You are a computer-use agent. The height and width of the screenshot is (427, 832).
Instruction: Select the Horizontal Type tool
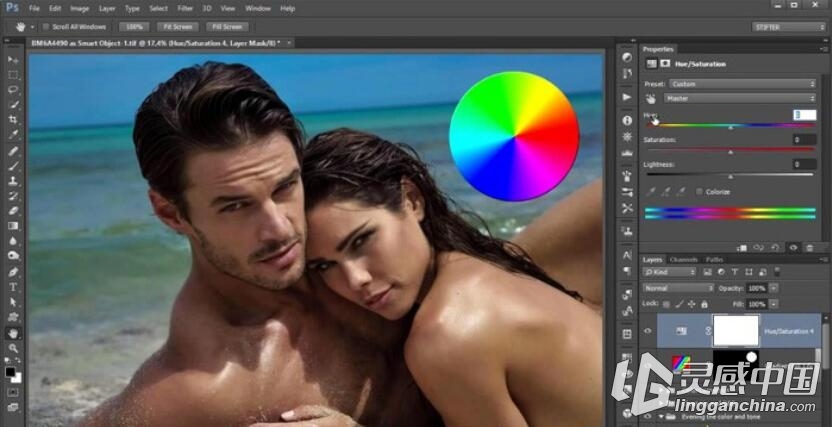[13, 287]
